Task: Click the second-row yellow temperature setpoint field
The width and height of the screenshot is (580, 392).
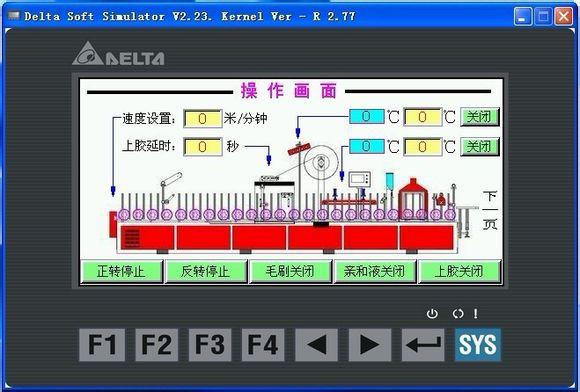Action: (x=422, y=146)
